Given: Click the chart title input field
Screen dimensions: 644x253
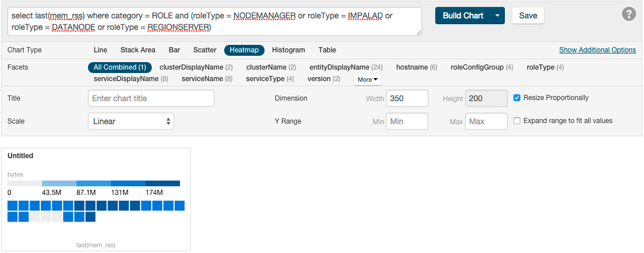Looking at the screenshot, I should 151,98.
